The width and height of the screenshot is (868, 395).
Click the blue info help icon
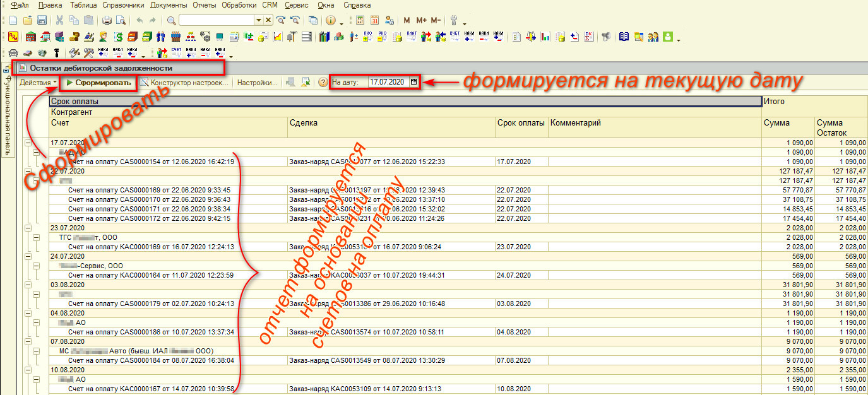coord(331,20)
